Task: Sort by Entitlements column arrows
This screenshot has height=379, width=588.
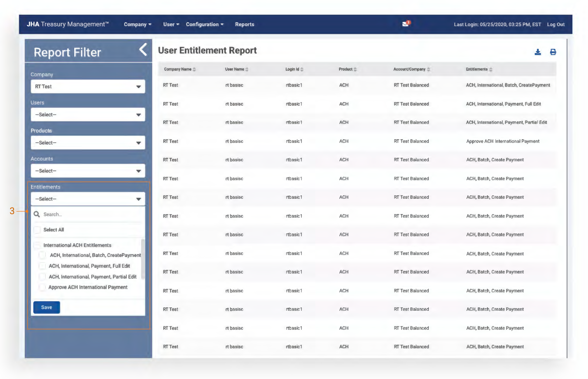Action: pyautogui.click(x=491, y=69)
